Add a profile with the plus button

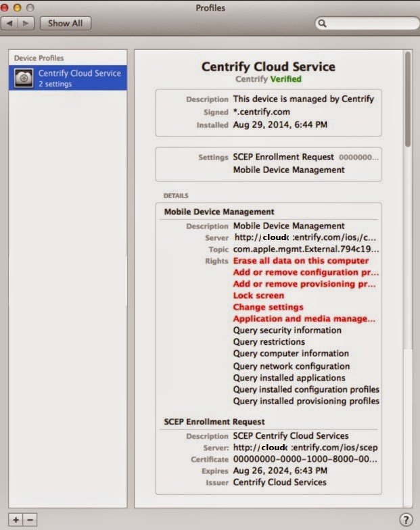(x=16, y=519)
